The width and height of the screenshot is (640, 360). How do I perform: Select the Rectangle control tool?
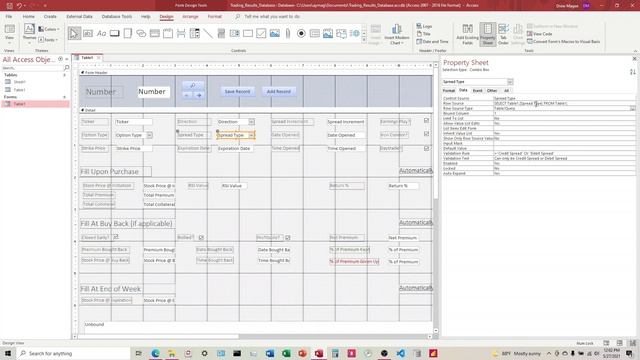click(248, 33)
